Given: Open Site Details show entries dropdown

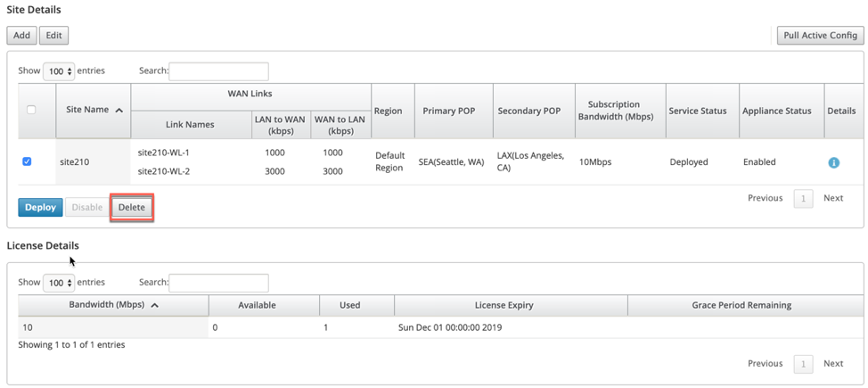Looking at the screenshot, I should (59, 71).
